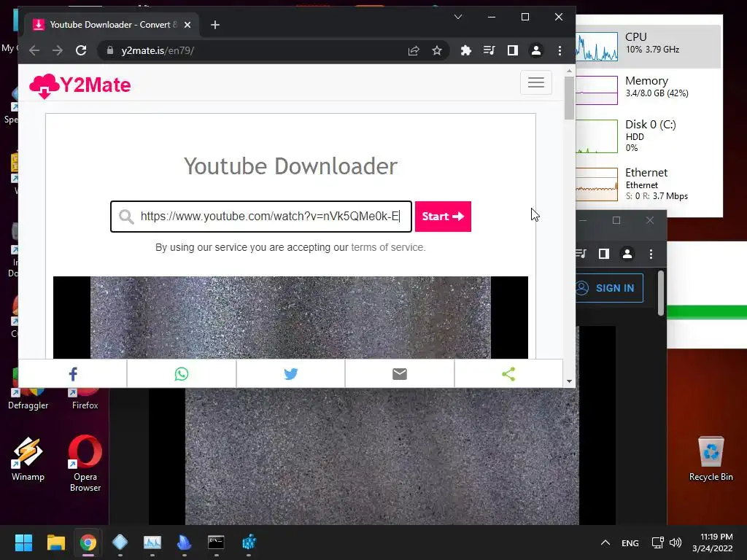Open media controls icon in Chrome toolbar
Screen dimensions: 747x560
(489, 50)
